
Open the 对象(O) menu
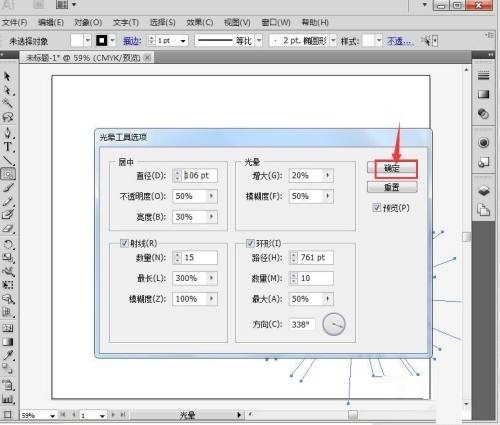pyautogui.click(x=88, y=22)
